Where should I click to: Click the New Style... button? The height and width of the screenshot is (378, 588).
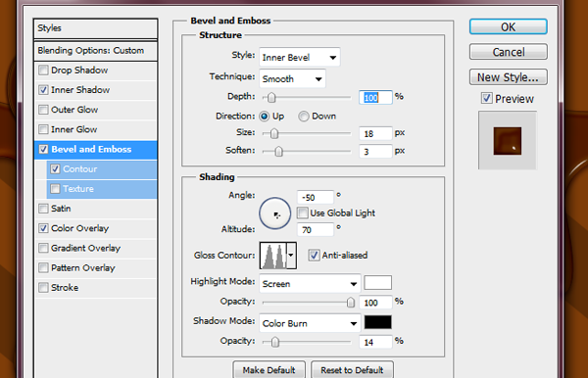pyautogui.click(x=508, y=77)
